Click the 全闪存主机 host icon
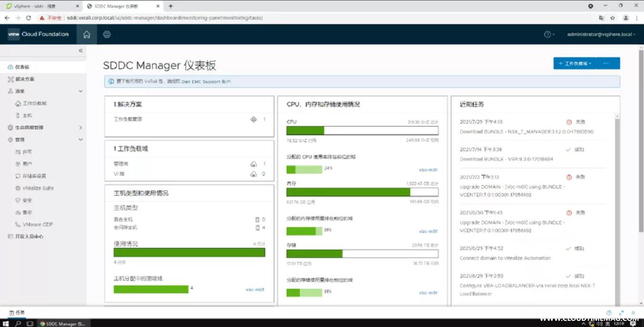 pyautogui.click(x=258, y=228)
